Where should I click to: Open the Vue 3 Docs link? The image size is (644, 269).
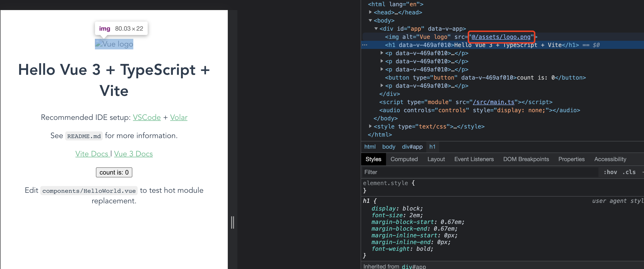click(x=133, y=153)
